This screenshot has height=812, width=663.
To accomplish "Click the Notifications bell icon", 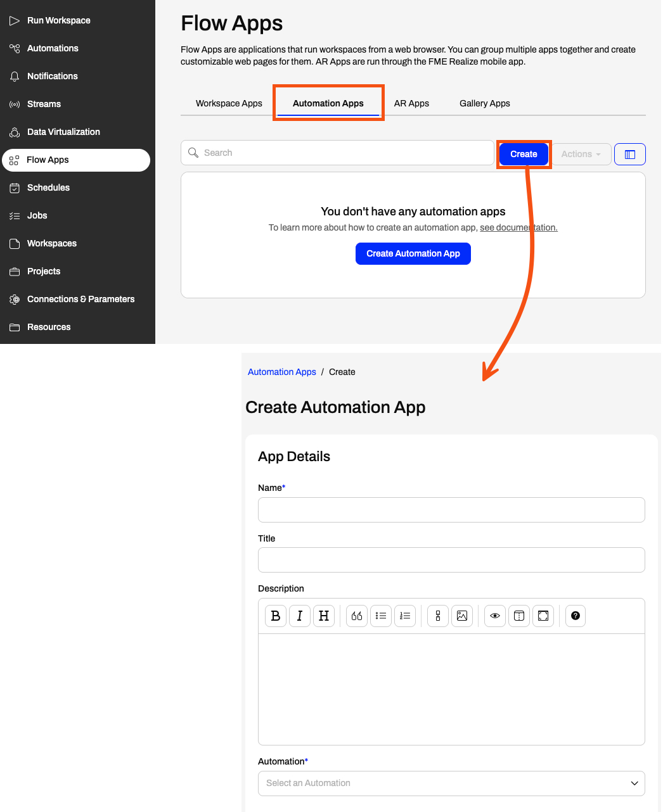I will [15, 76].
